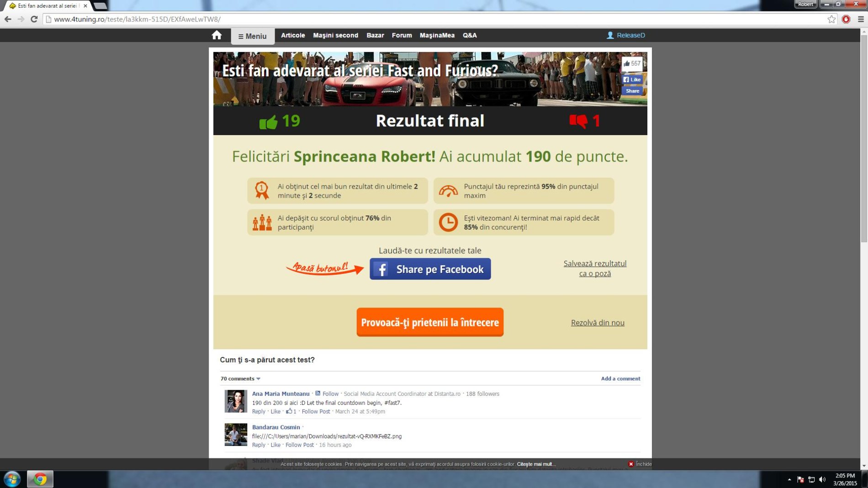Click Chrome icon in taskbar
Screen dimensions: 868x488
click(40, 479)
